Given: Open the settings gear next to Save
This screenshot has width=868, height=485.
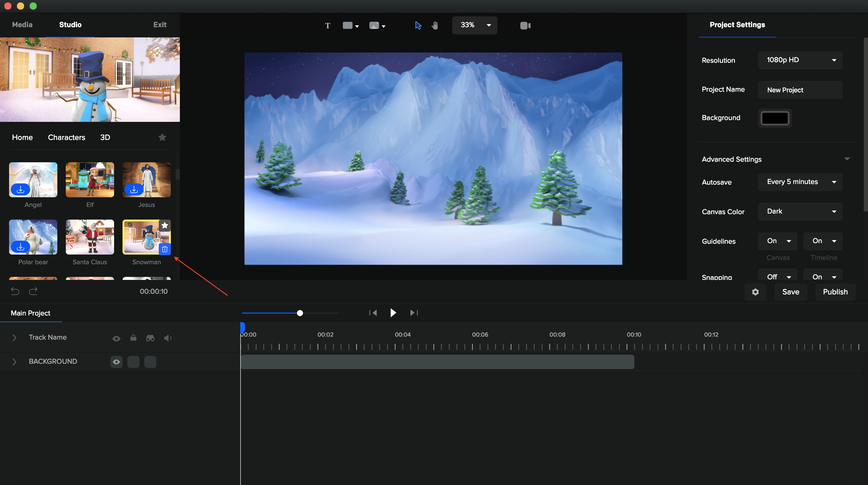Looking at the screenshot, I should click(x=755, y=292).
